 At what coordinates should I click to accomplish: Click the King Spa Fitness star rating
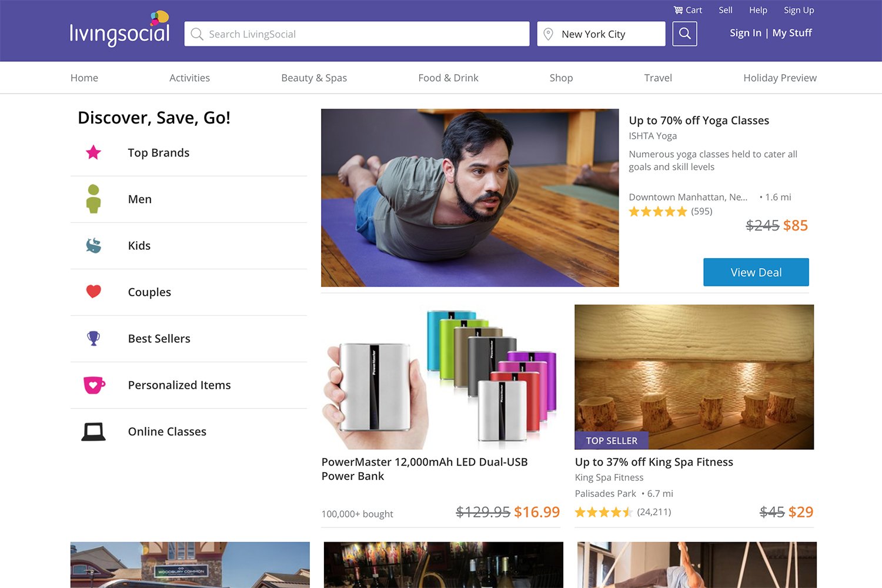pyautogui.click(x=604, y=512)
